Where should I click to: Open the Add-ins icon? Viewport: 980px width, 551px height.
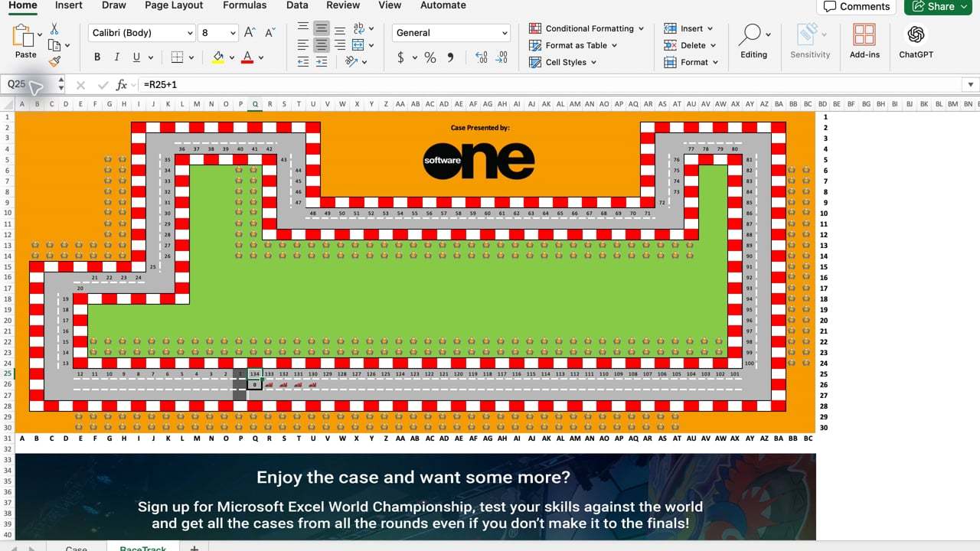pos(864,35)
